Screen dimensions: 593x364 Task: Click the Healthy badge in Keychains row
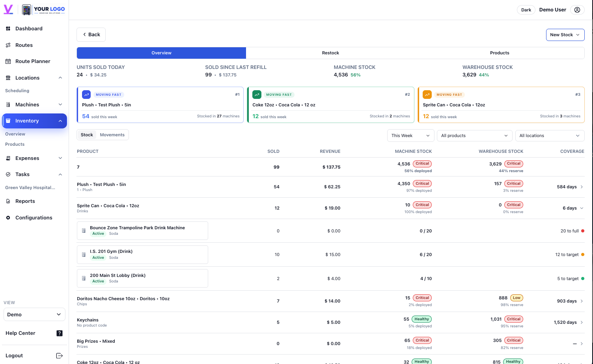(421, 319)
